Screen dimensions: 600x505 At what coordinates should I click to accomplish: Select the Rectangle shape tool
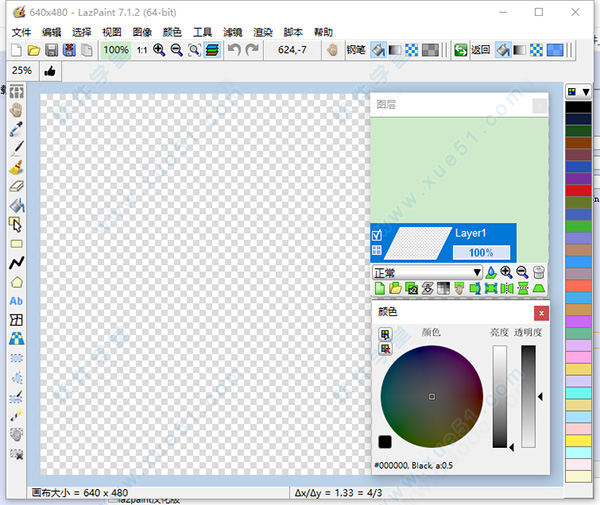tap(16, 244)
